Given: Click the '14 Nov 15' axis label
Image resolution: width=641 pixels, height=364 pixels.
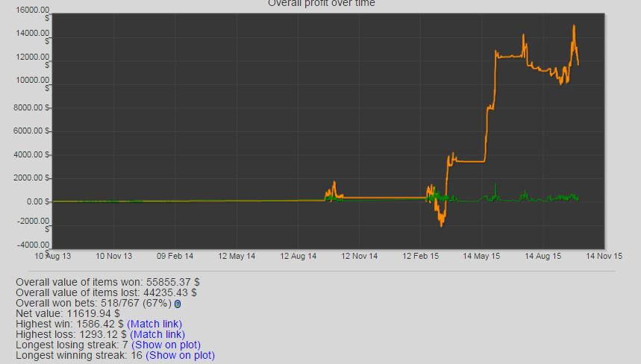Looking at the screenshot, I should pyautogui.click(x=604, y=256).
